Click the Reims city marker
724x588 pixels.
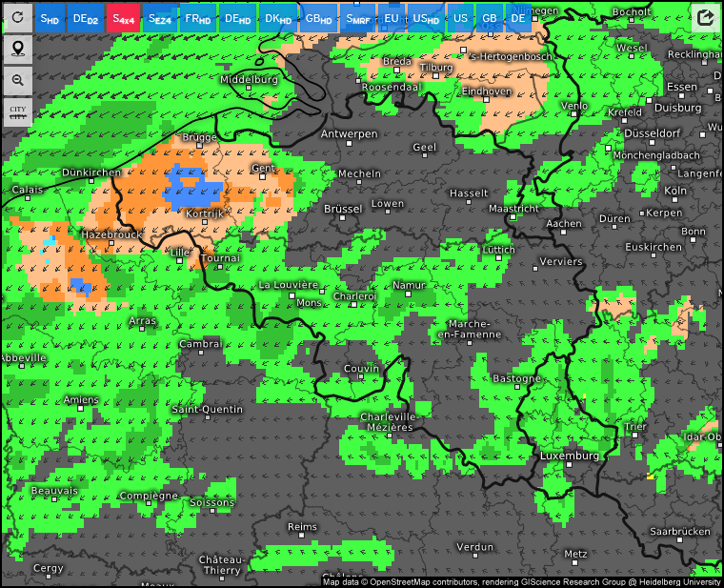pos(302,536)
